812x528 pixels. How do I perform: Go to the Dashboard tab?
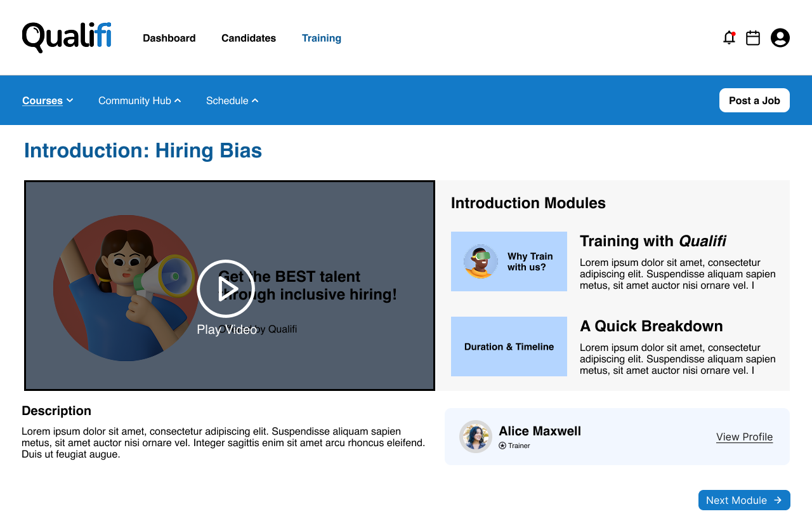169,38
